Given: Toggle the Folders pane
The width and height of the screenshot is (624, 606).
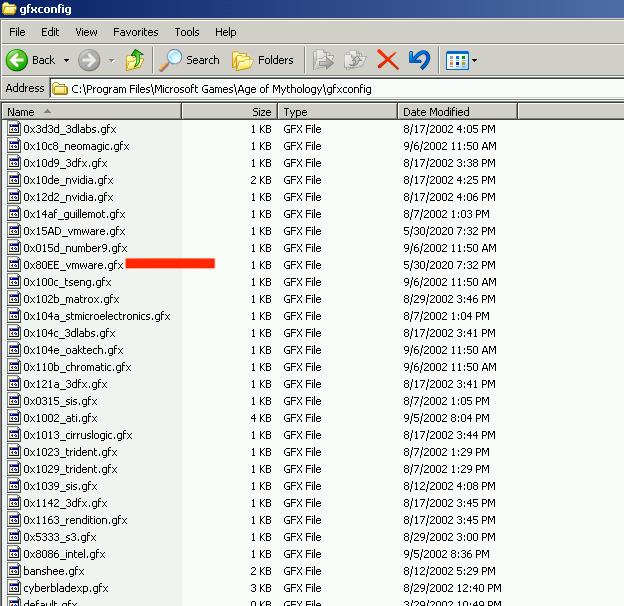Looking at the screenshot, I should pyautogui.click(x=263, y=60).
